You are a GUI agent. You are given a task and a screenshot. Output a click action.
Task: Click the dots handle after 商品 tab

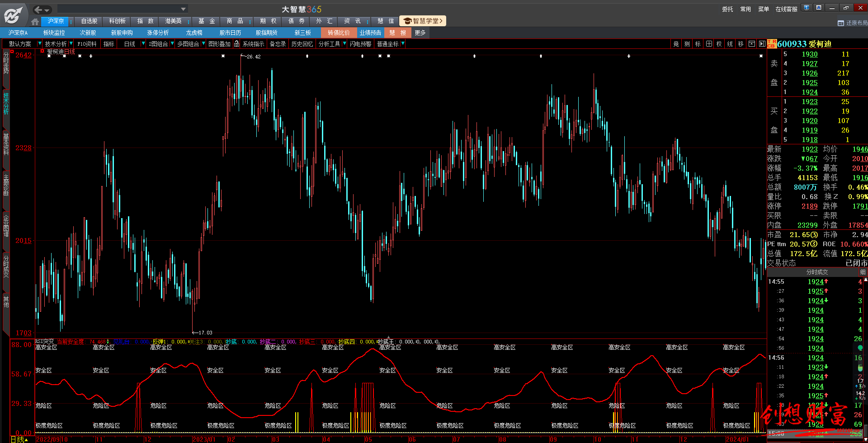coord(250,21)
